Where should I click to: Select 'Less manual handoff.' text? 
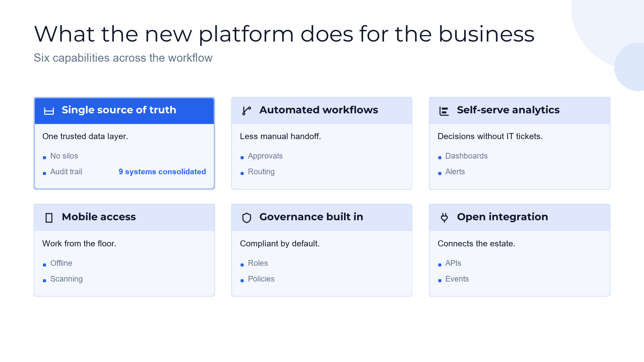281,136
